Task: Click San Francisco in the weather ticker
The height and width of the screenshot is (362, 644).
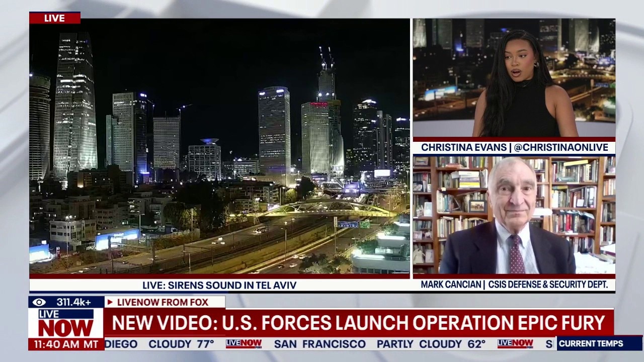Action: [x=319, y=344]
